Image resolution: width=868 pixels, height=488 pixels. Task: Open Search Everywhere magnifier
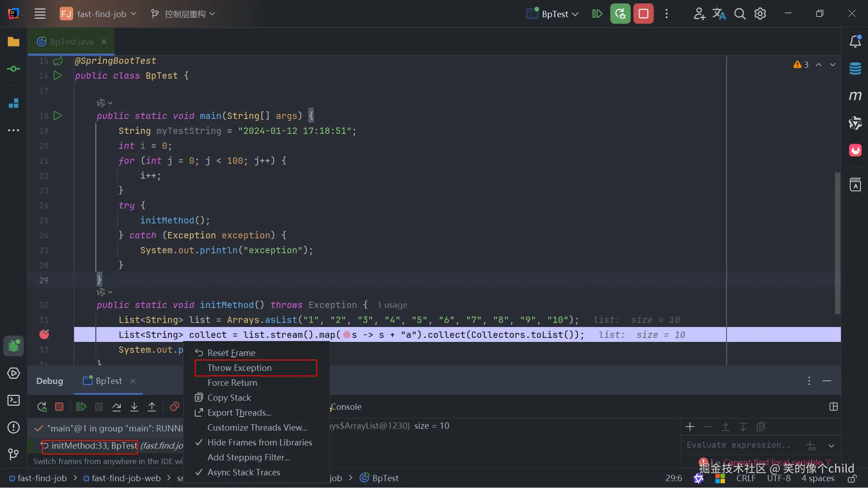(x=740, y=14)
